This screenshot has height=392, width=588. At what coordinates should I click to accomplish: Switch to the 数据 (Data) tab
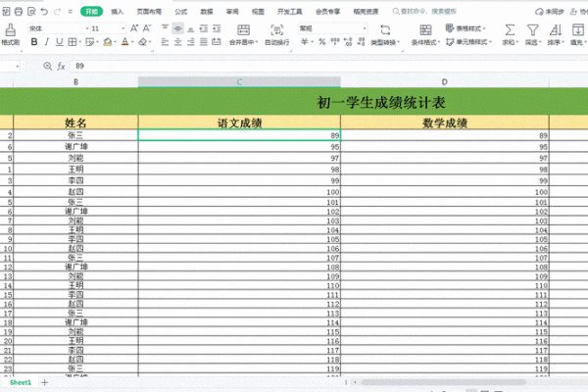[x=207, y=12]
